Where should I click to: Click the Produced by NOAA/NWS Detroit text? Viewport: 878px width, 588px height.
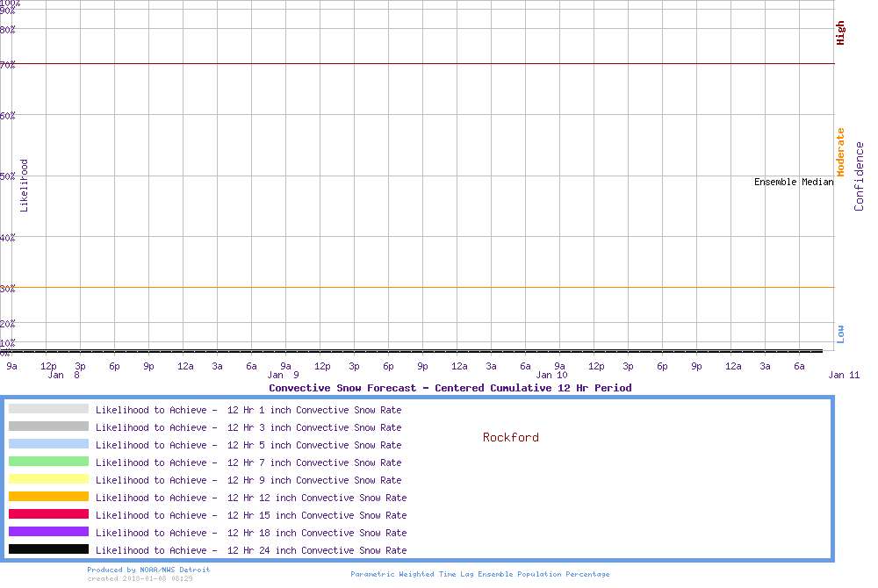coord(148,570)
